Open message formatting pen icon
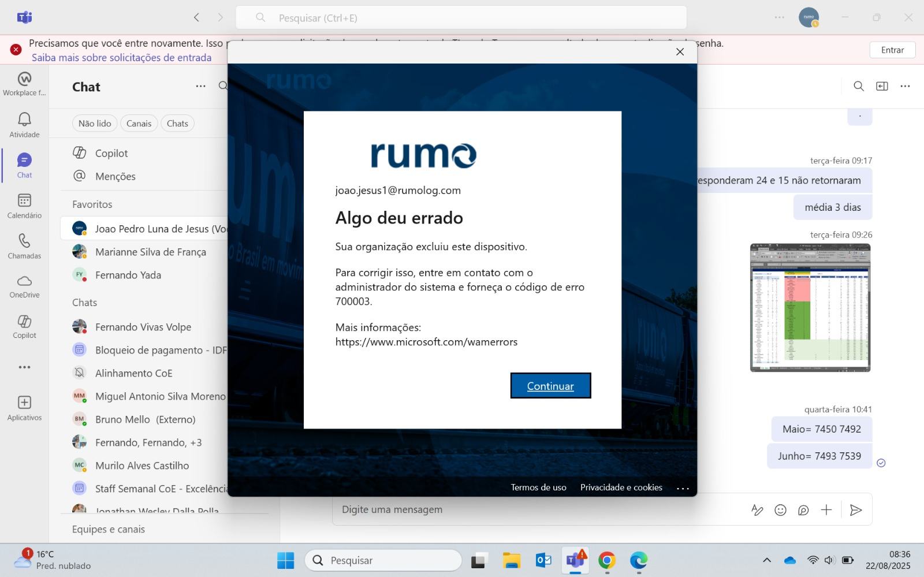This screenshot has width=924, height=577. (757, 510)
